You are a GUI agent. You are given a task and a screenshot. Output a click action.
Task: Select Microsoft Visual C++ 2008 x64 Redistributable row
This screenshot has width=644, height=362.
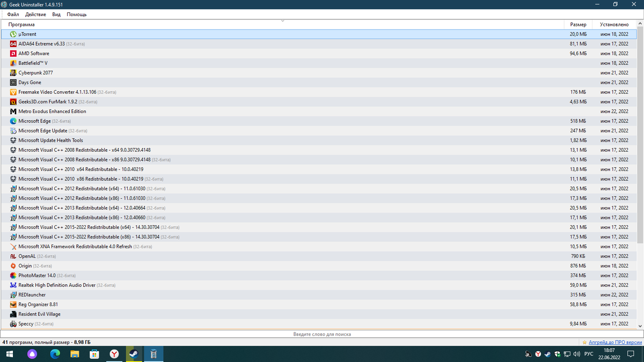[x=318, y=150]
